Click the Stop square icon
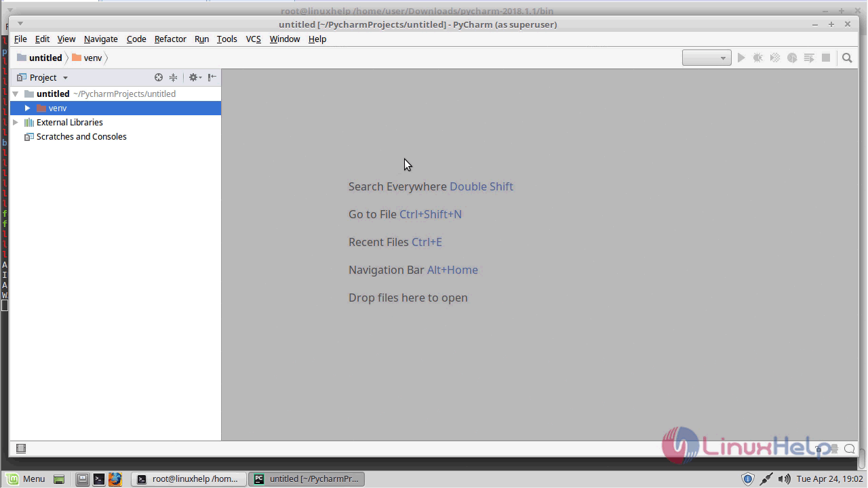Viewport: 868px width, 488px height. point(826,58)
